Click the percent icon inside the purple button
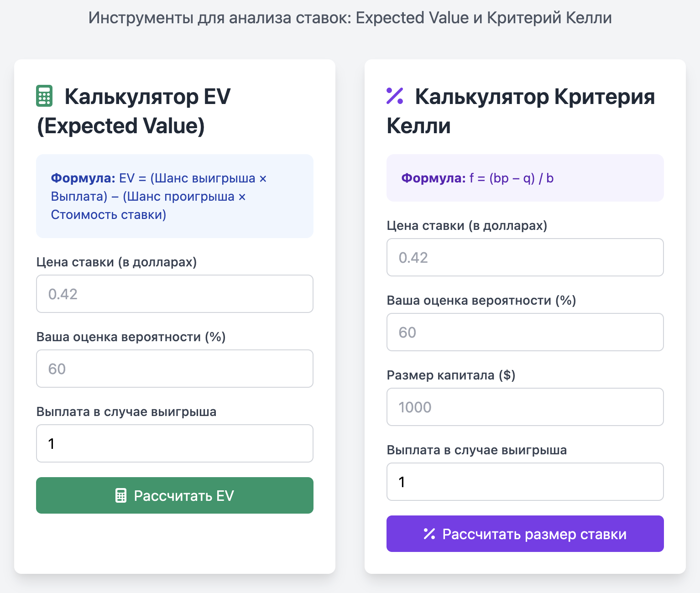 coord(429,534)
